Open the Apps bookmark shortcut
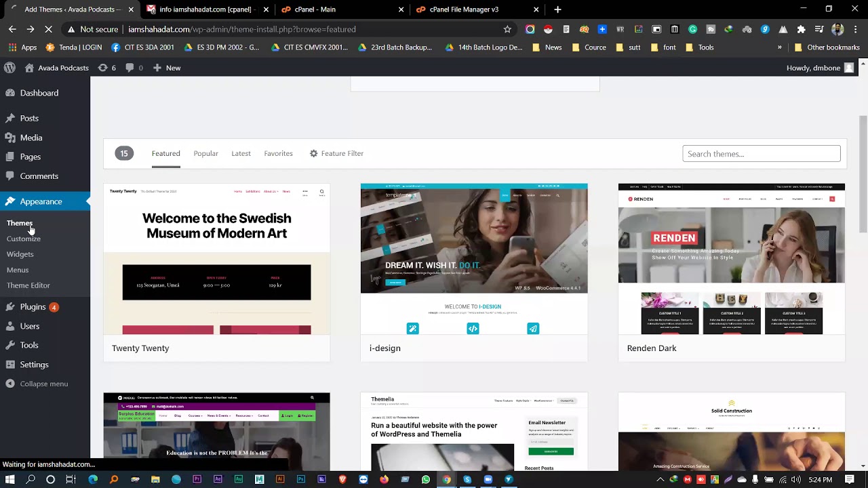The height and width of the screenshot is (488, 868). click(22, 47)
